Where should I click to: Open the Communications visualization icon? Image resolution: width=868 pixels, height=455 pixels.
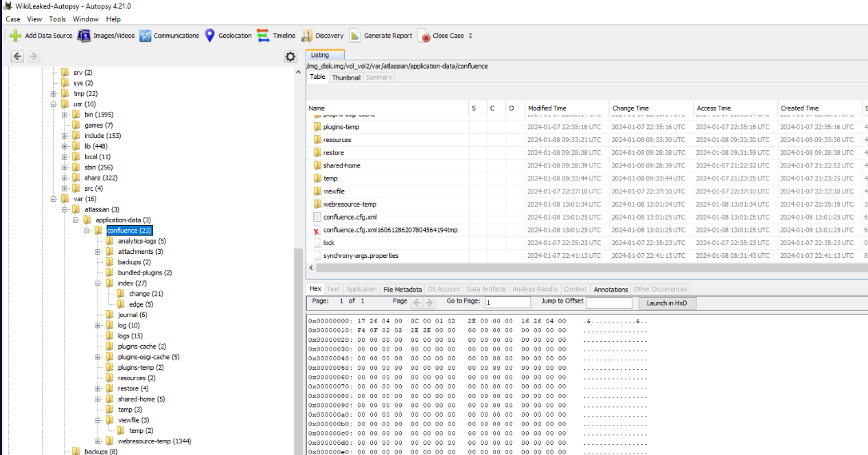pos(145,36)
